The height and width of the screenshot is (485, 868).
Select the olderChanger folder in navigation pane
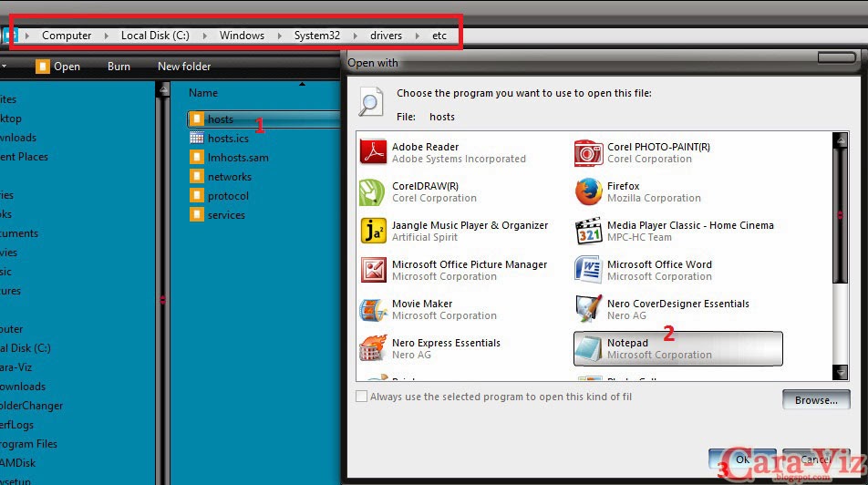click(x=32, y=406)
